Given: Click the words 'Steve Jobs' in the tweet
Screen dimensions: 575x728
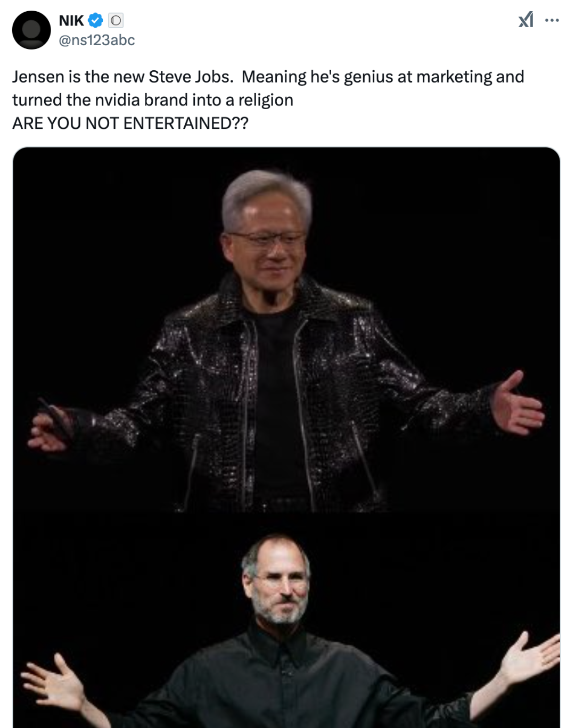Looking at the screenshot, I should [x=190, y=77].
